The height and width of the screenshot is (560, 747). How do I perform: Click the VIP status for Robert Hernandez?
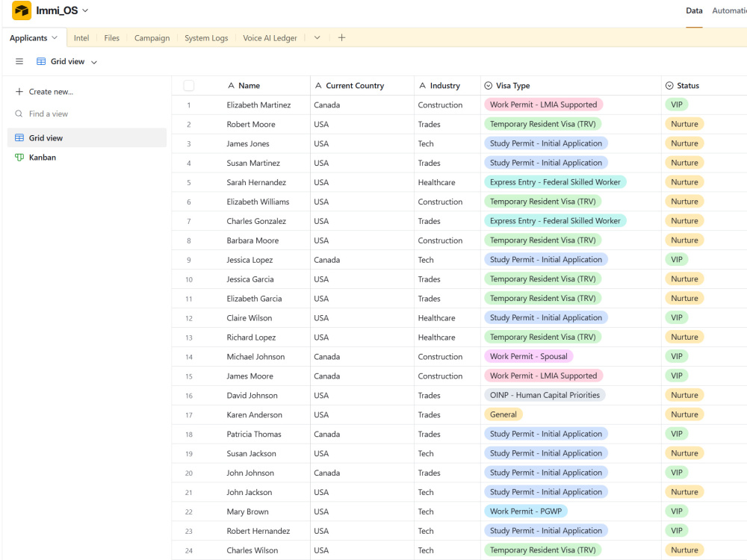click(x=677, y=530)
